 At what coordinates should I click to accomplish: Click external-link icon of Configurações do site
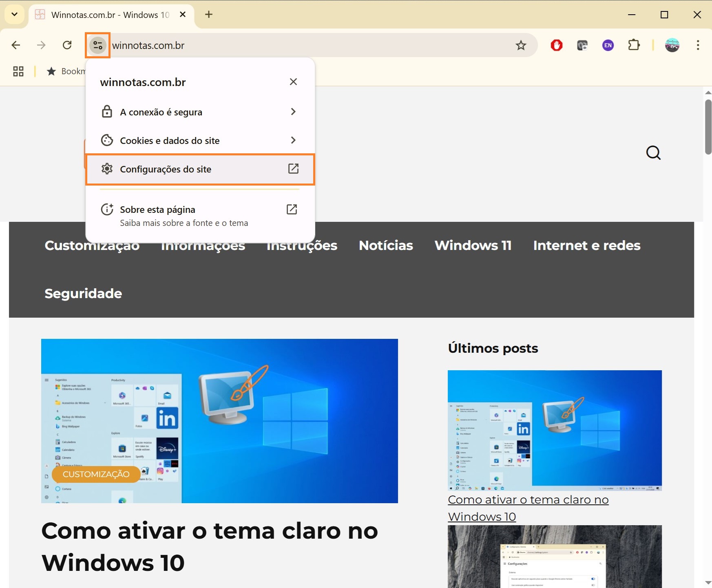coord(293,169)
